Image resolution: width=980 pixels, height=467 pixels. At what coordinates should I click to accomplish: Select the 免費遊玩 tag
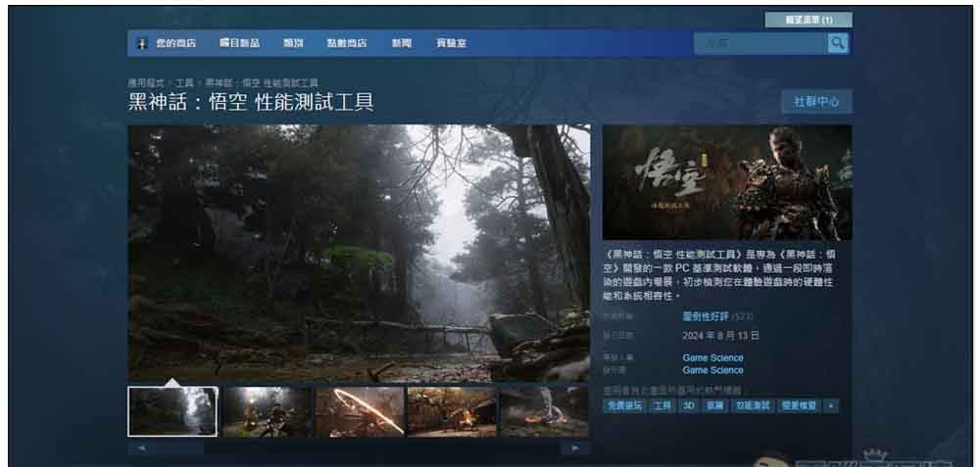[x=624, y=406]
